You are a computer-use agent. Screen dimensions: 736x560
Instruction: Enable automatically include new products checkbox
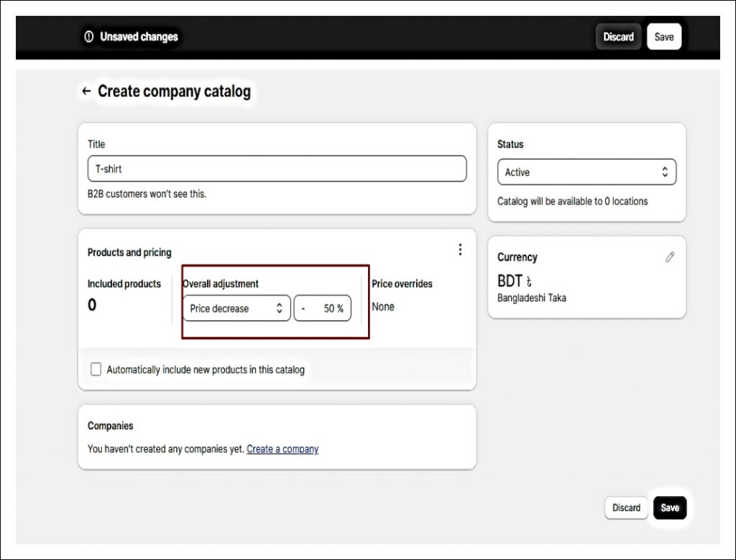96,369
